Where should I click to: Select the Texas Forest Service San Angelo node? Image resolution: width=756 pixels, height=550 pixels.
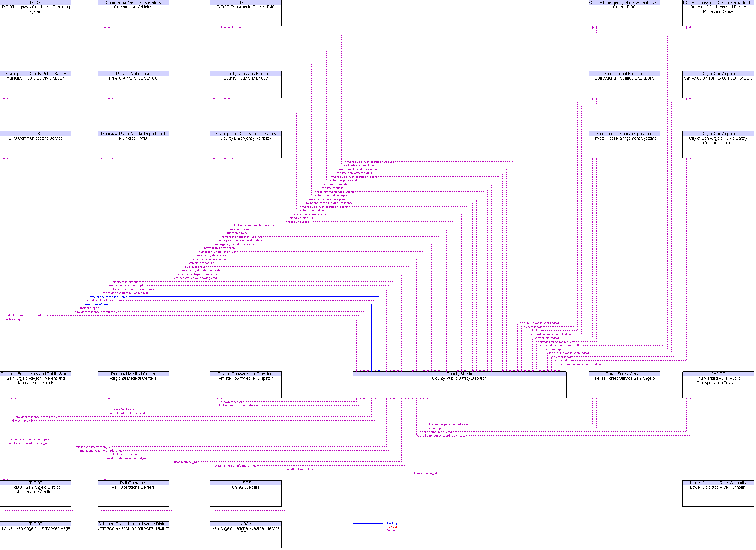tap(625, 381)
